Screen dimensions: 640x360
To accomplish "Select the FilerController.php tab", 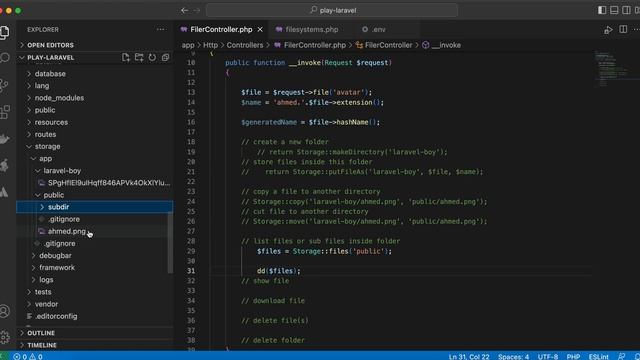I will [221, 29].
